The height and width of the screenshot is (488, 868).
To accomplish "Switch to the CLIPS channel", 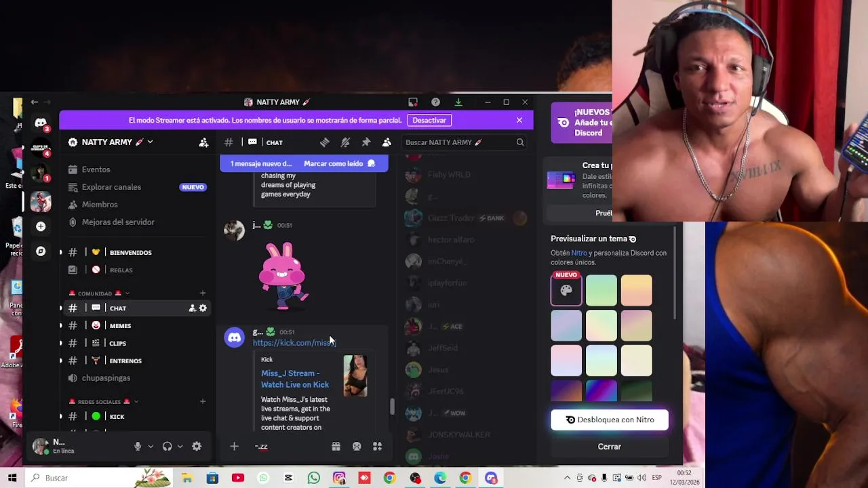I will coord(136,344).
